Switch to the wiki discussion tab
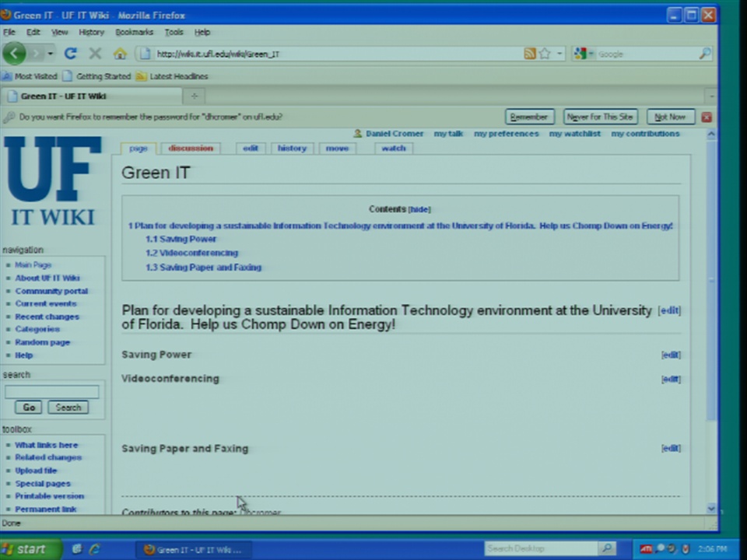This screenshot has height=560, width=747. tap(191, 148)
